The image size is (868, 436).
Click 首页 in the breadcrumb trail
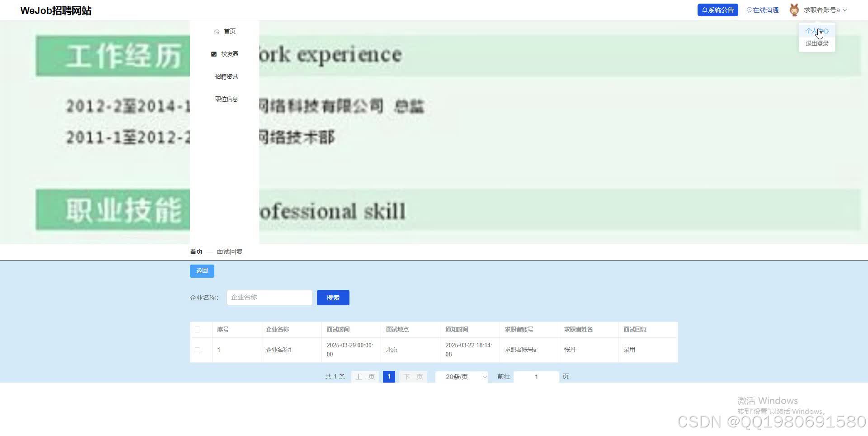tap(196, 251)
